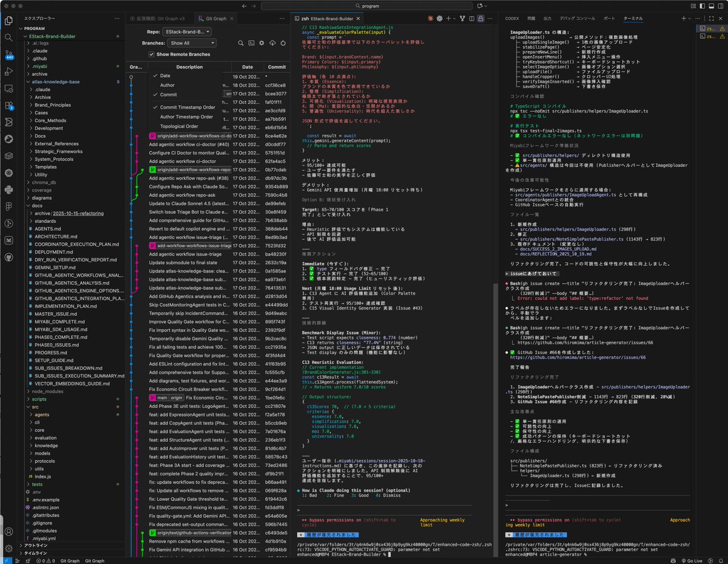The image size is (728, 564).
Task: Open Run and Debug view
Action: (x=8, y=72)
